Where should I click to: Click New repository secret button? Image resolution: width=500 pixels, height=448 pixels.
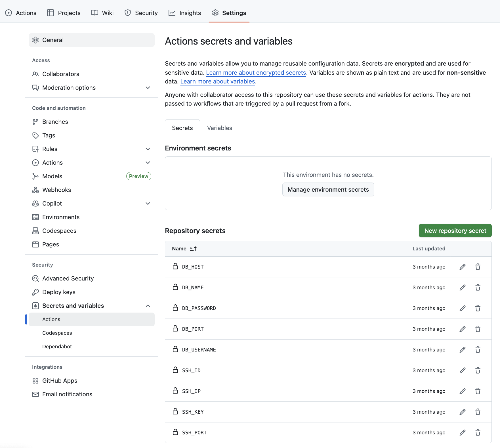[455, 231]
